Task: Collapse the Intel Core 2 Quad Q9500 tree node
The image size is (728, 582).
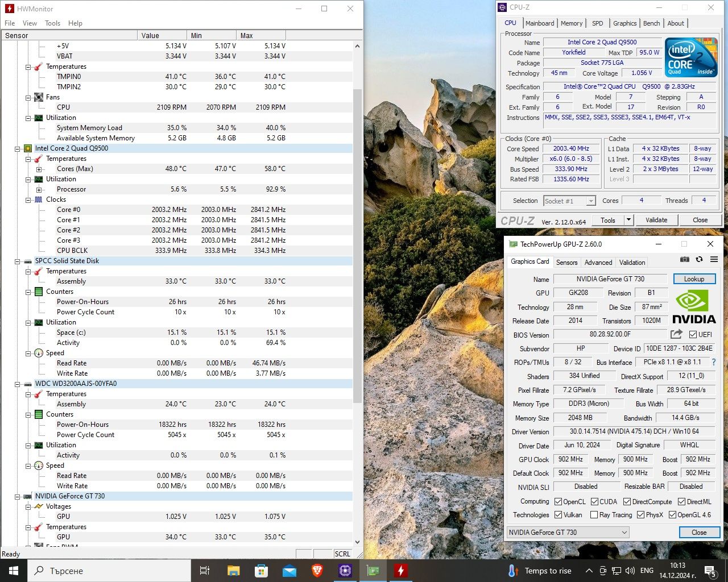Action: point(18,148)
